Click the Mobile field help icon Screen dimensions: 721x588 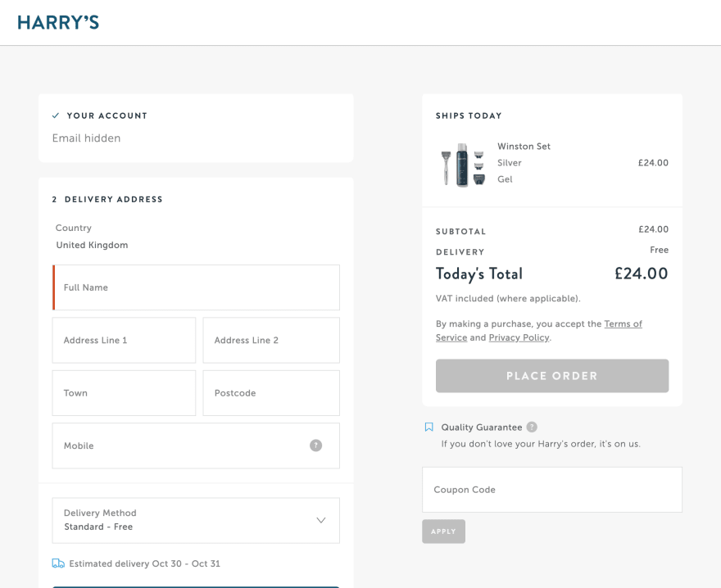pyautogui.click(x=316, y=446)
